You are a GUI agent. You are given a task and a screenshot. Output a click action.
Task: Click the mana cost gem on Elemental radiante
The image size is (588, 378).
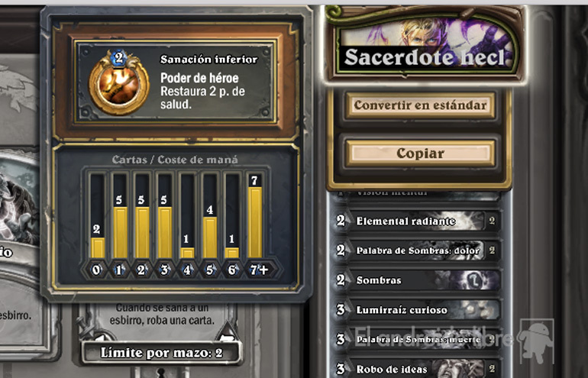[341, 221]
